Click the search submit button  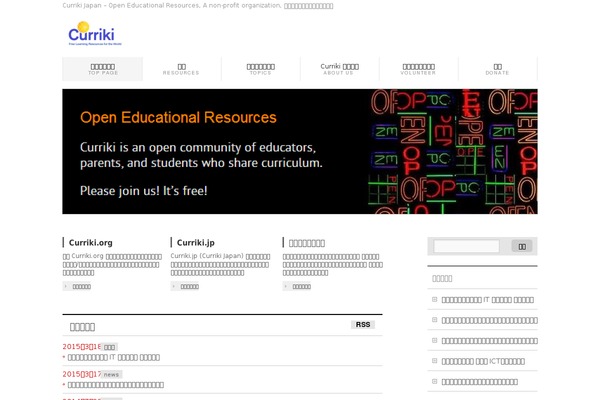tap(522, 246)
